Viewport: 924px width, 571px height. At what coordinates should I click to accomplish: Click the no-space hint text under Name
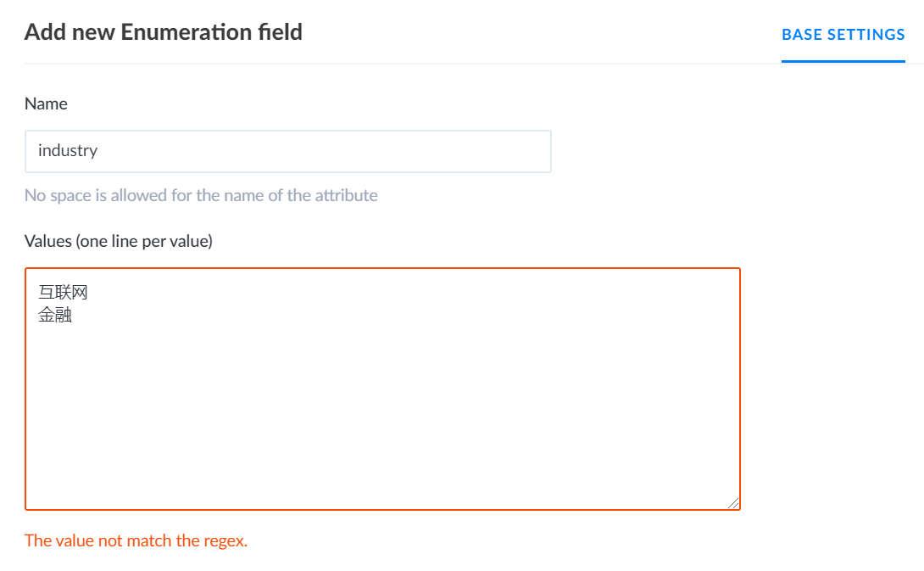click(x=201, y=195)
